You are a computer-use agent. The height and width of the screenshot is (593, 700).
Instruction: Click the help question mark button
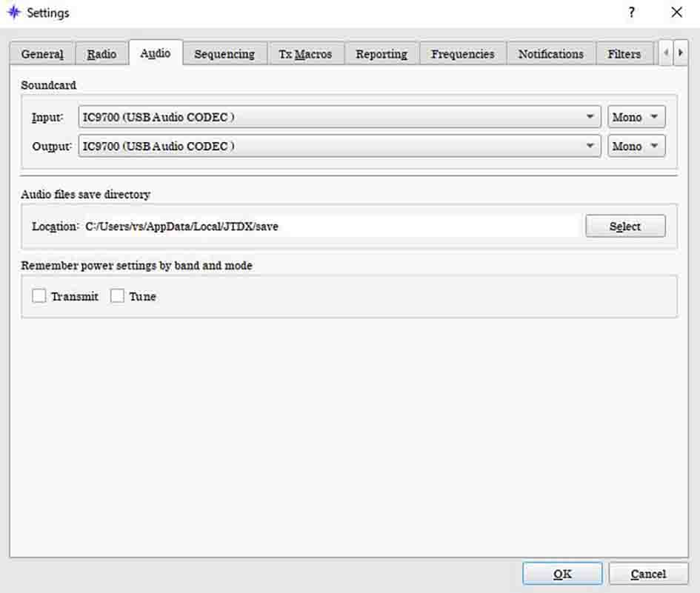coord(632,13)
